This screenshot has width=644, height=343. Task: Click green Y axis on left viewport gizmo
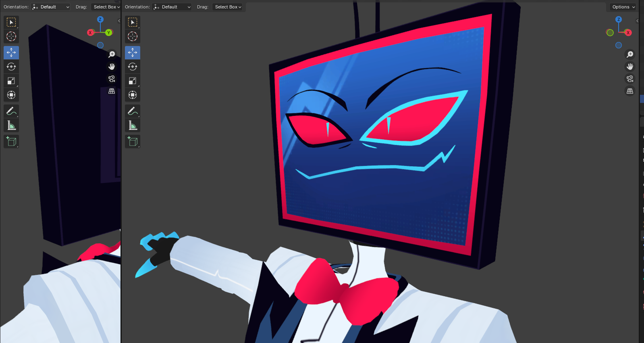[109, 33]
